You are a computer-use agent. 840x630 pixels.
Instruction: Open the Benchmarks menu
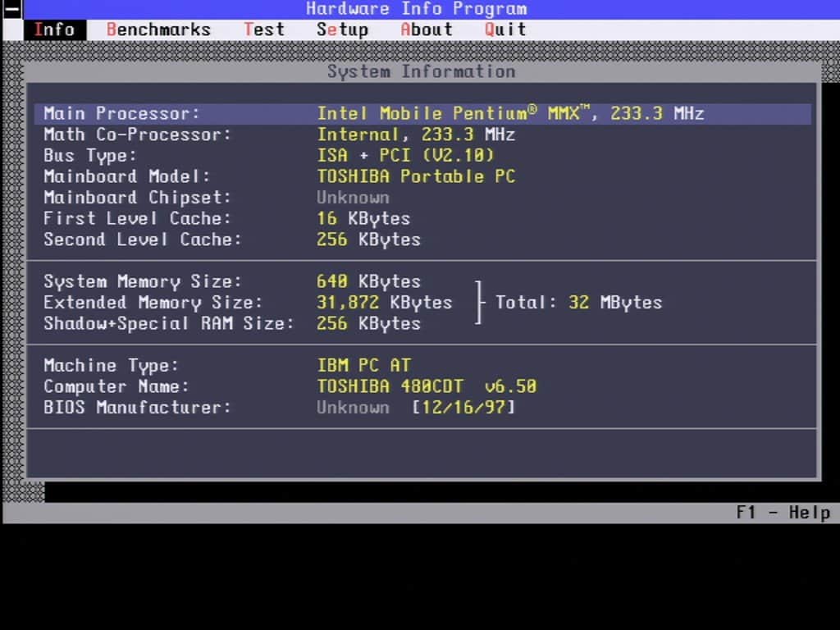(x=158, y=30)
